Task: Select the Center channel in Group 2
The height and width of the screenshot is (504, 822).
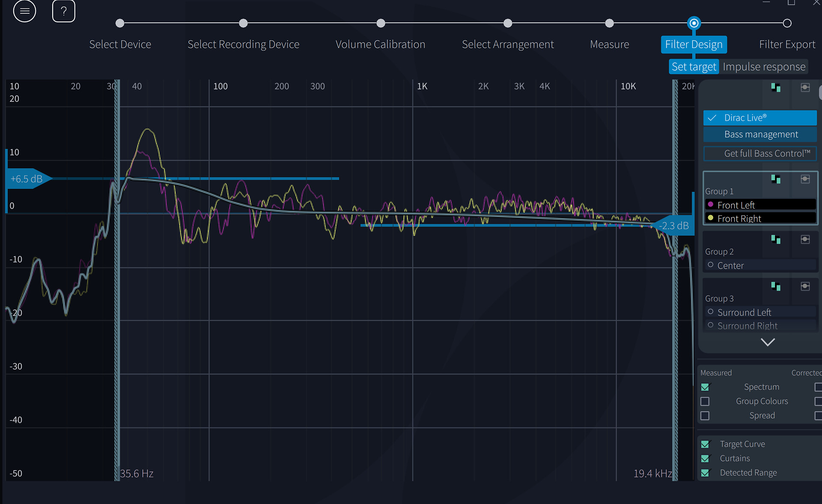Action: tap(730, 265)
